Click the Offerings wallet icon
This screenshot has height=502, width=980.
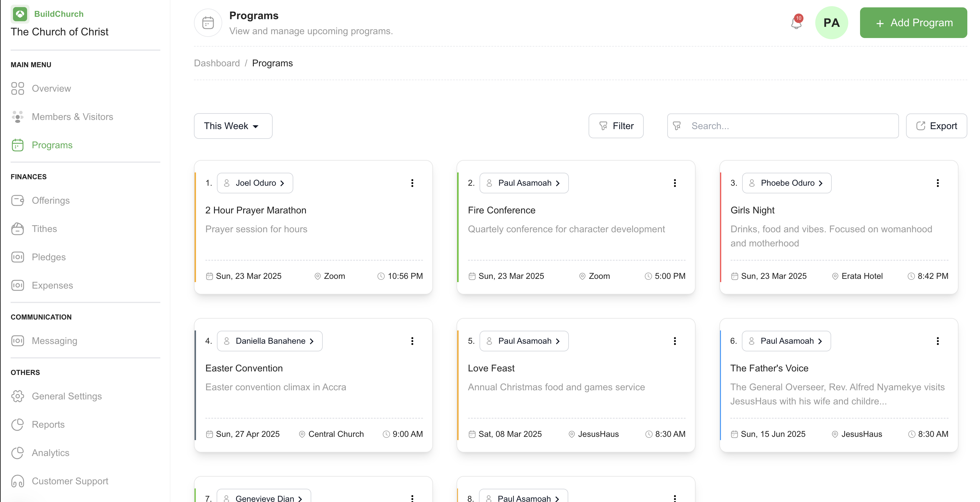[17, 200]
